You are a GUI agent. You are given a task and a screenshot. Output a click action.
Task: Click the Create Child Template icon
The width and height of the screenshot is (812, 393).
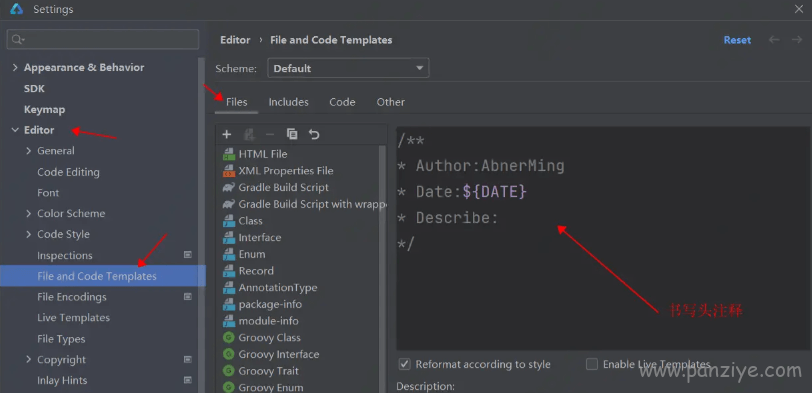[x=249, y=135]
